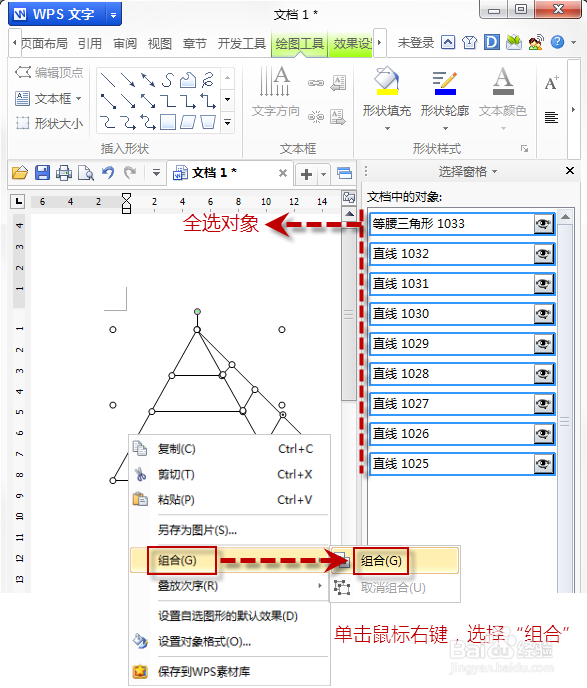
Task: Click the Text Direction icon
Action: tap(276, 81)
